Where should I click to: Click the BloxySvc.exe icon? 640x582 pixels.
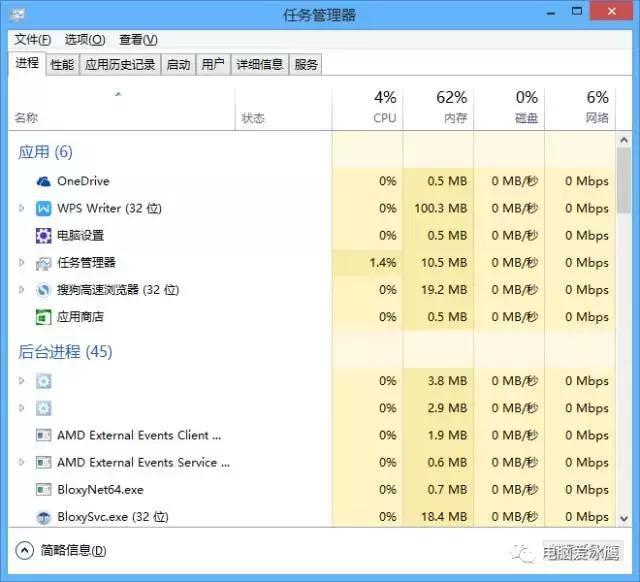click(x=43, y=517)
